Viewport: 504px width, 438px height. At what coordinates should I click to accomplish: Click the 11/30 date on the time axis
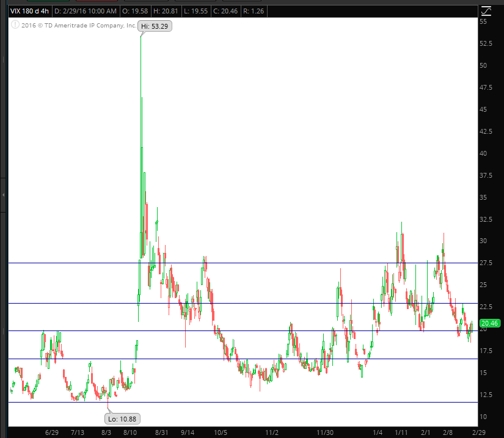tap(325, 433)
